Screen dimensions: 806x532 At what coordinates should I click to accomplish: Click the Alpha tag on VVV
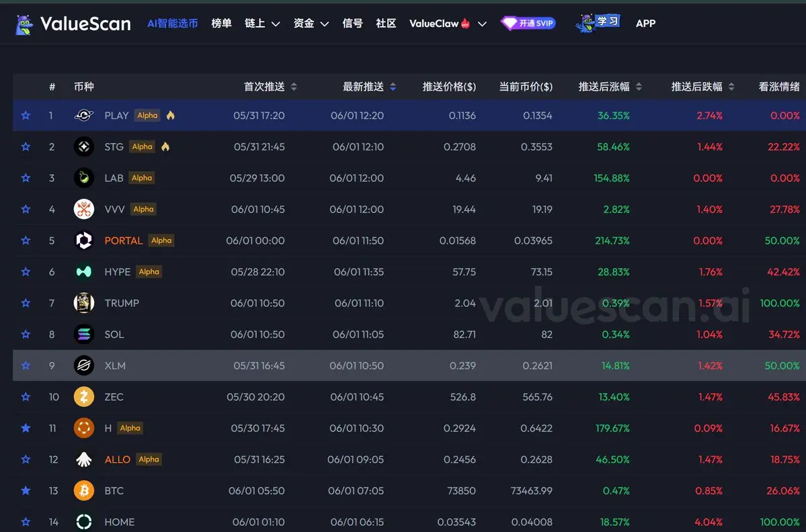pyautogui.click(x=143, y=210)
